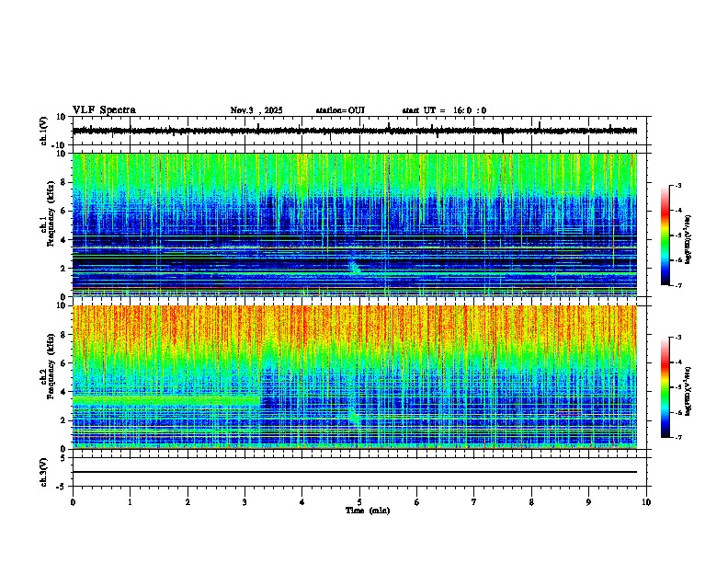Click time axis tick label "7"
This screenshot has width=728, height=563.
[474, 502]
